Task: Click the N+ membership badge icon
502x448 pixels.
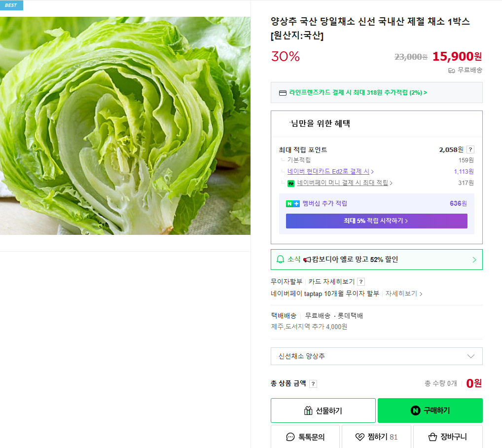Action: [x=292, y=204]
